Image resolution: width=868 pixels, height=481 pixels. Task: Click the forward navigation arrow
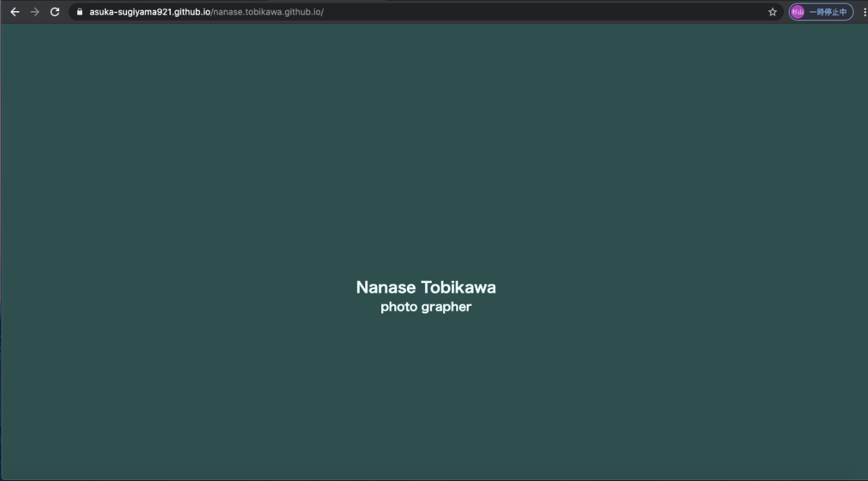tap(35, 12)
